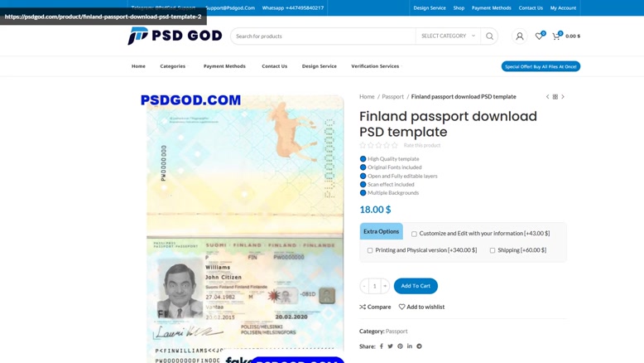Viewport: 644px width, 363px height.
Task: Expand the SELECT CATEGORY dropdown
Action: [x=448, y=36]
